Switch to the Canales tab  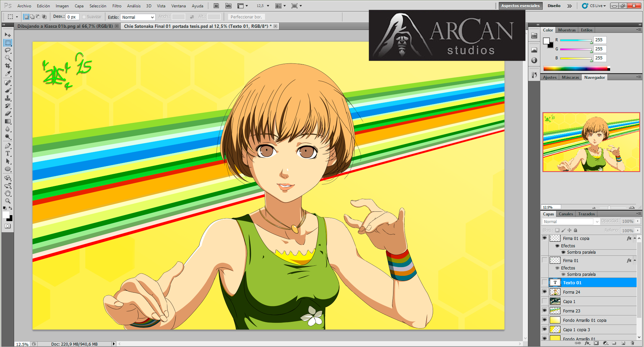[x=566, y=214]
